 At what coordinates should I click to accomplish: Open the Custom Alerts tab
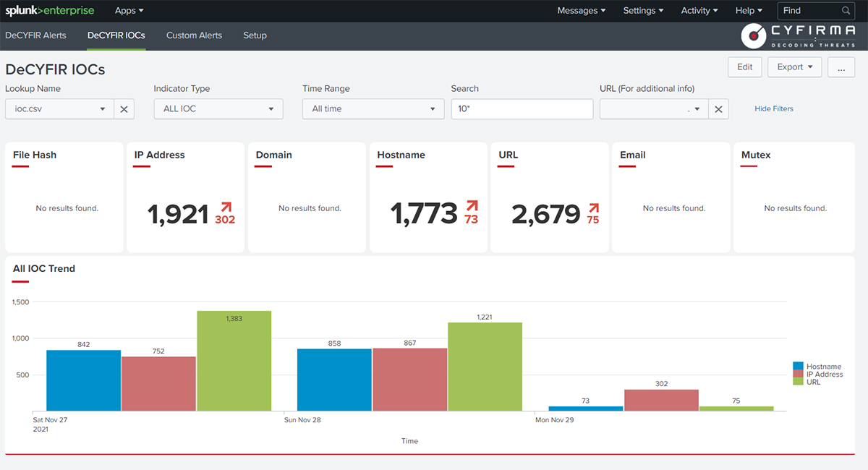pos(194,35)
